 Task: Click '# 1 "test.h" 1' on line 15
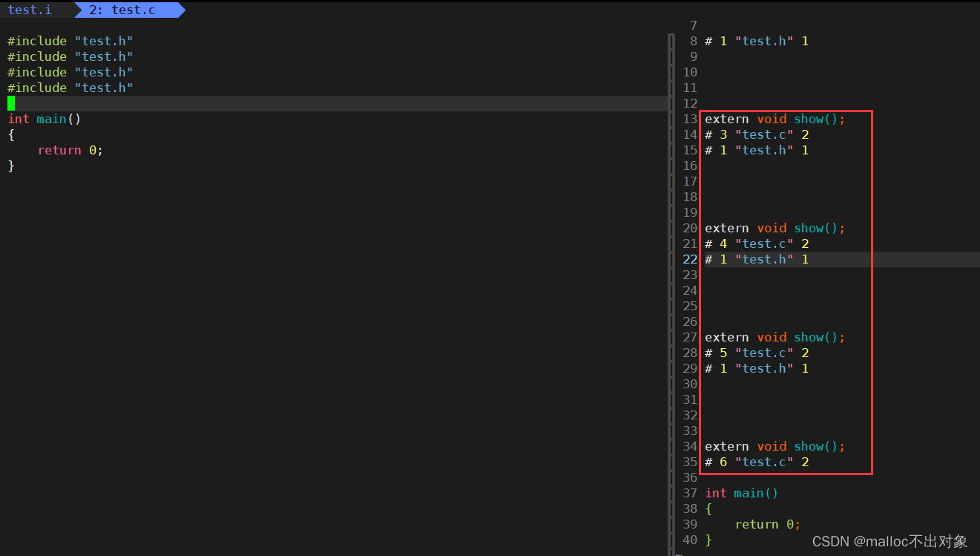757,150
